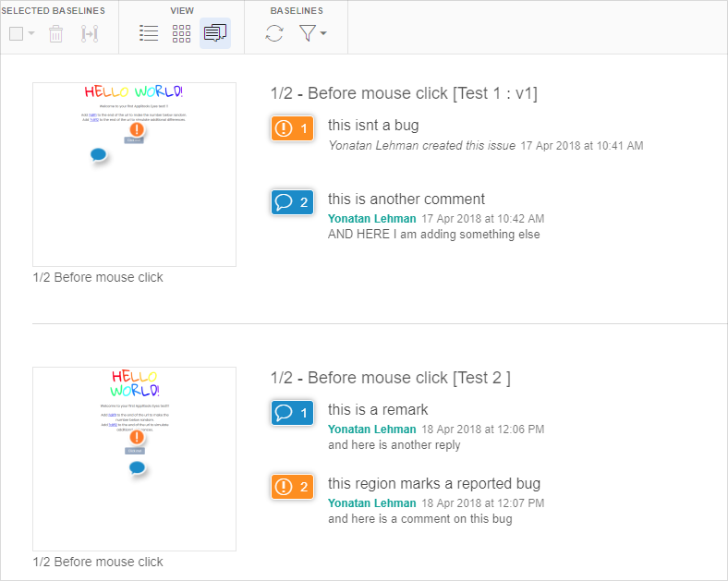Screen dimensions: 728x581
Task: Click the orange bug badge numbered 2
Action: point(293,487)
